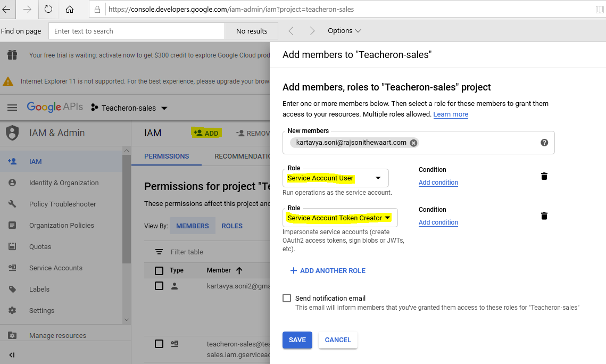The image size is (606, 364).
Task: View by ROLES tab
Action: (x=232, y=226)
